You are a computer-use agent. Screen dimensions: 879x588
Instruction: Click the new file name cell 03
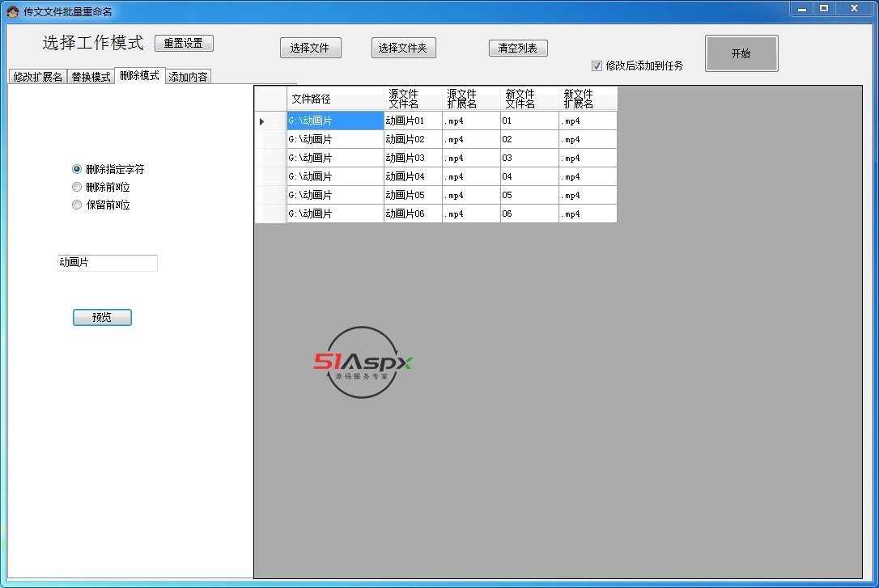(x=530, y=158)
